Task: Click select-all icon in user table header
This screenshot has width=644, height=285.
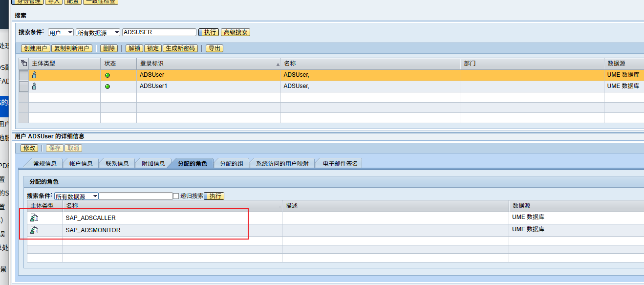Action: (23, 64)
